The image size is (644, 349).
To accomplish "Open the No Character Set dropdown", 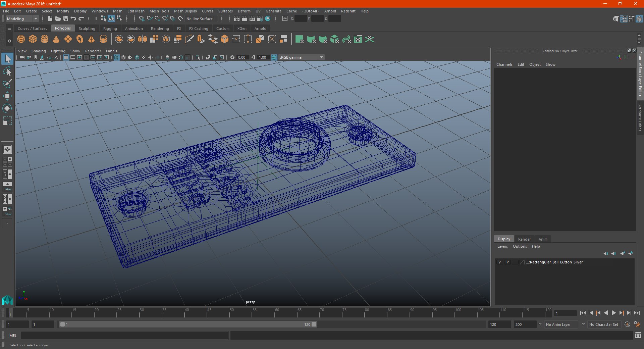I will coord(604,325).
